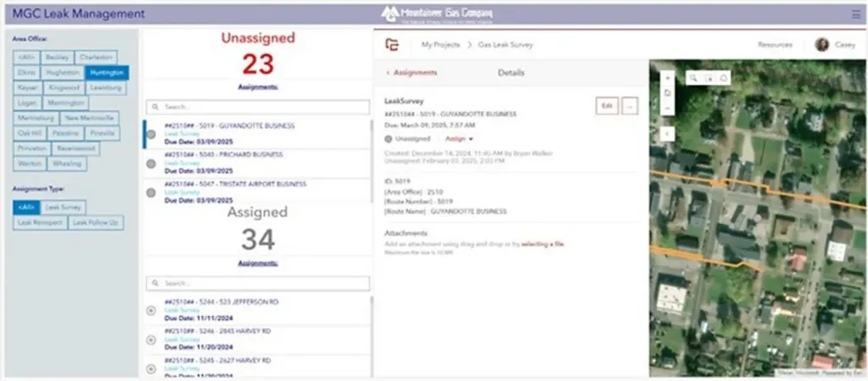Viewport: 868px width, 381px height.
Task: Select Leak Reinspect assignment type
Action: tap(40, 222)
